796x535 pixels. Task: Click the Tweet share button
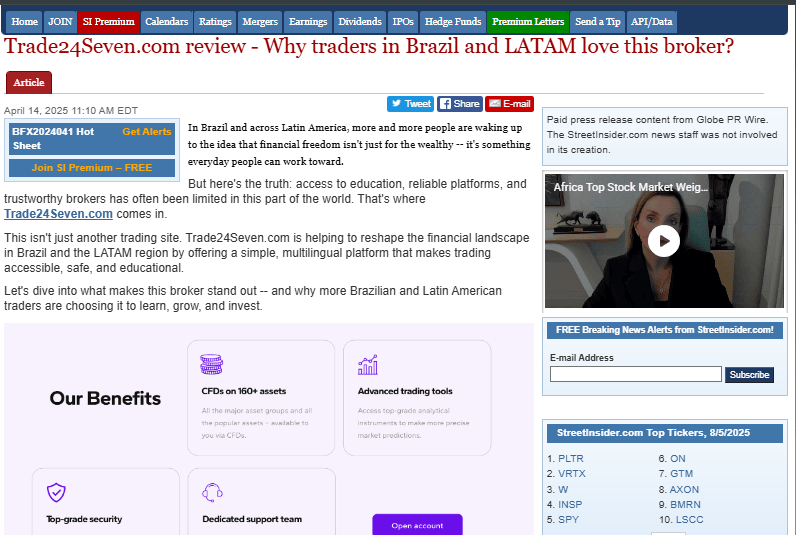pos(410,104)
